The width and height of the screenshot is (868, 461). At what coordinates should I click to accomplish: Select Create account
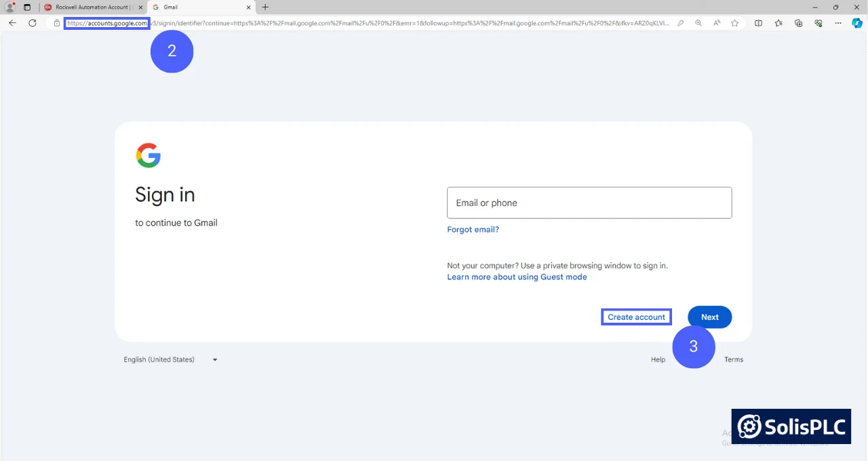(636, 317)
